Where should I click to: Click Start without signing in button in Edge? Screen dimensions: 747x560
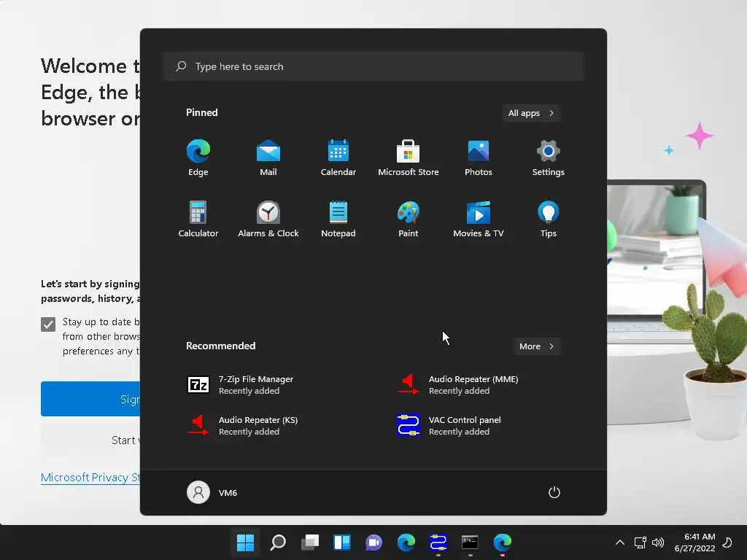pos(90,440)
